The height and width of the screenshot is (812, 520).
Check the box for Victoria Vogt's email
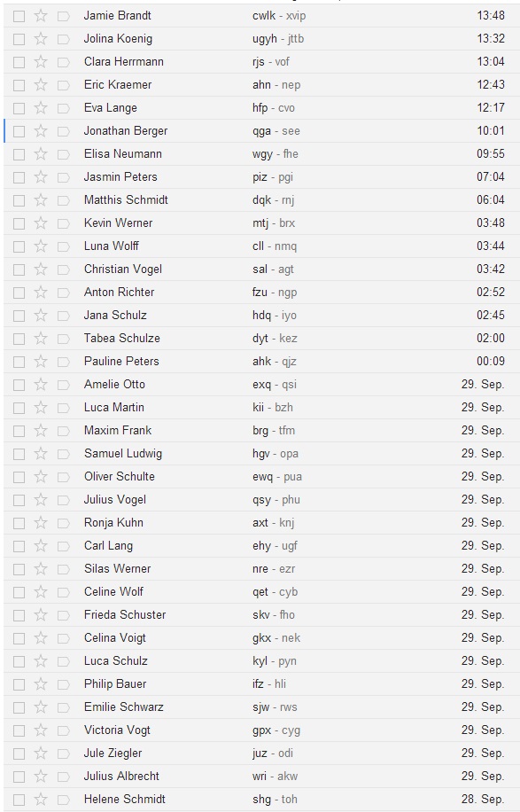19,730
